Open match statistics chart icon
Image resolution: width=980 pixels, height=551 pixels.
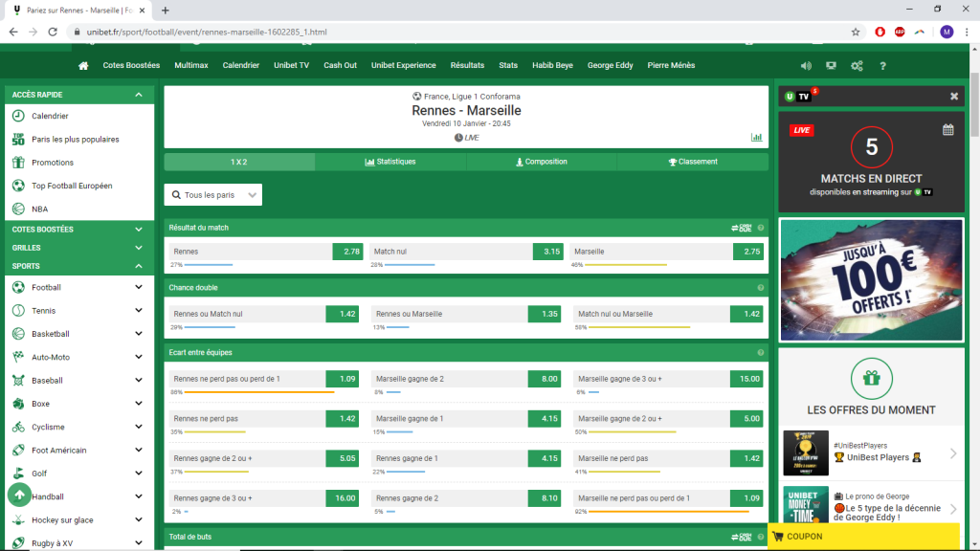click(x=756, y=137)
